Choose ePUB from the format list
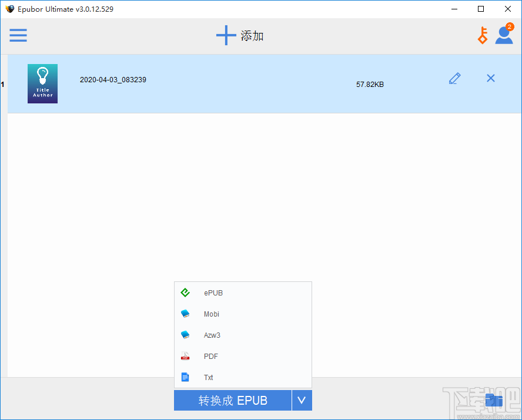Image resolution: width=522 pixels, height=420 pixels. pyautogui.click(x=213, y=293)
